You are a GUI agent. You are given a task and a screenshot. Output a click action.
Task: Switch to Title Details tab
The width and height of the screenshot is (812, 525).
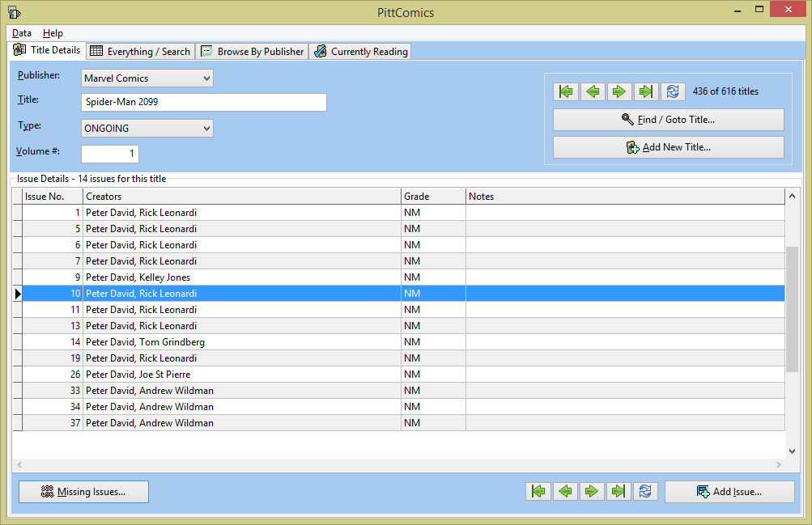click(48, 50)
